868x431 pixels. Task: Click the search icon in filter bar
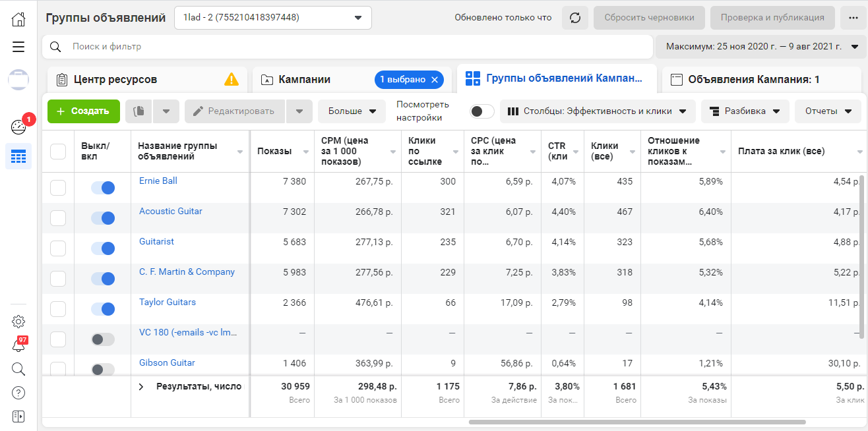(56, 47)
